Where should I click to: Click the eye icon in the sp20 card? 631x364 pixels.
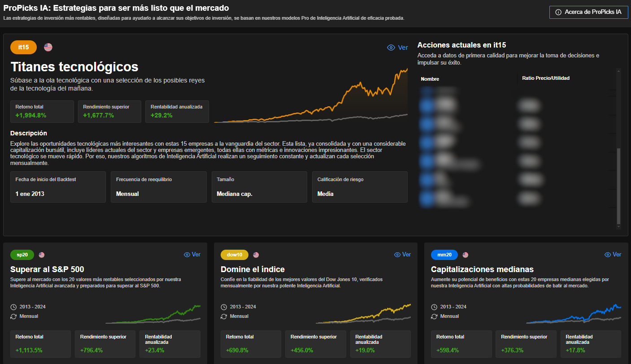(x=187, y=255)
